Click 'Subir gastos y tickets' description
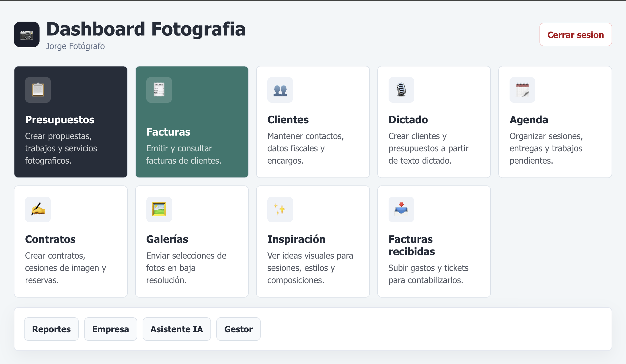 pos(428,274)
